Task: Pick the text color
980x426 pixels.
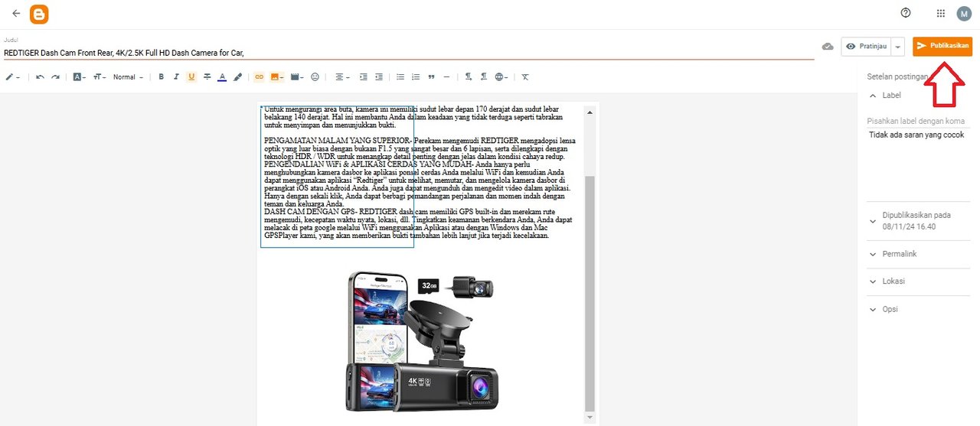Action: (222, 77)
